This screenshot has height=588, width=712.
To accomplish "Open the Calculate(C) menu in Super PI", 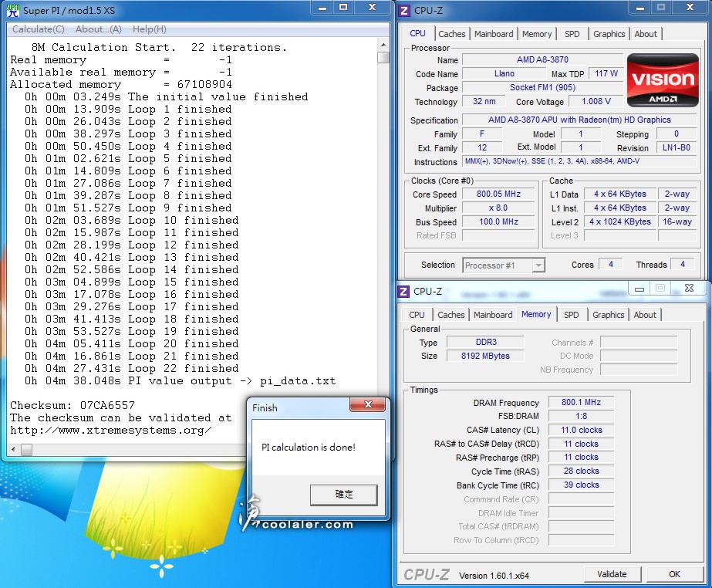I will (x=39, y=29).
